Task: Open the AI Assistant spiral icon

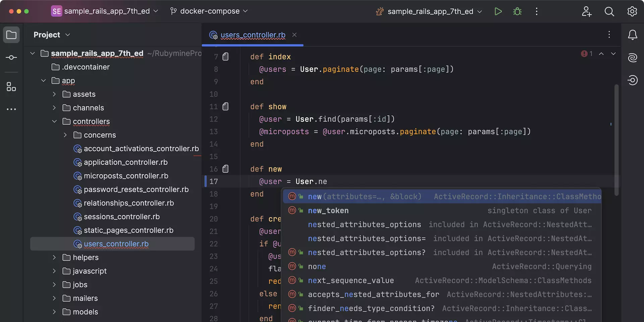Action: (x=633, y=58)
